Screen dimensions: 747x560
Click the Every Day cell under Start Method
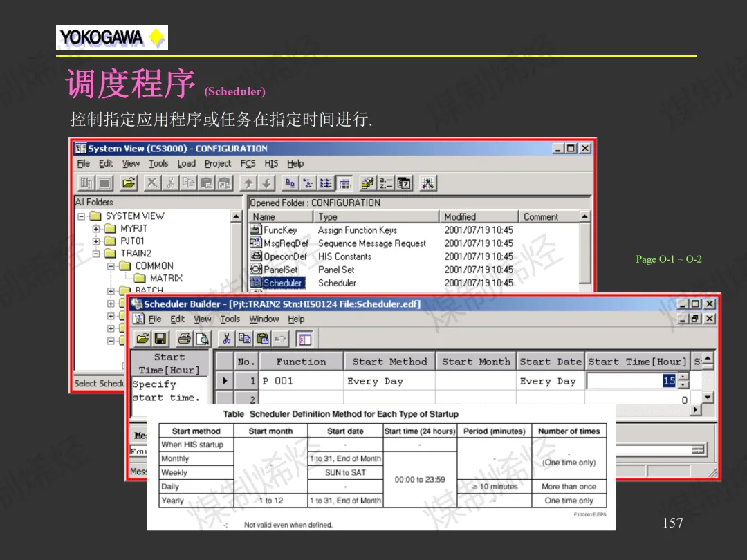[389, 381]
